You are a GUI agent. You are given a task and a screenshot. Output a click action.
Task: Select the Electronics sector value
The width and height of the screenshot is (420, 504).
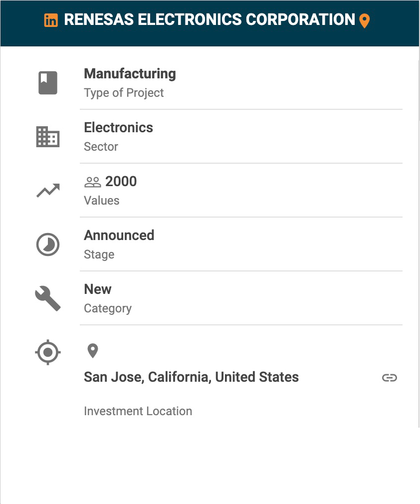(x=118, y=128)
